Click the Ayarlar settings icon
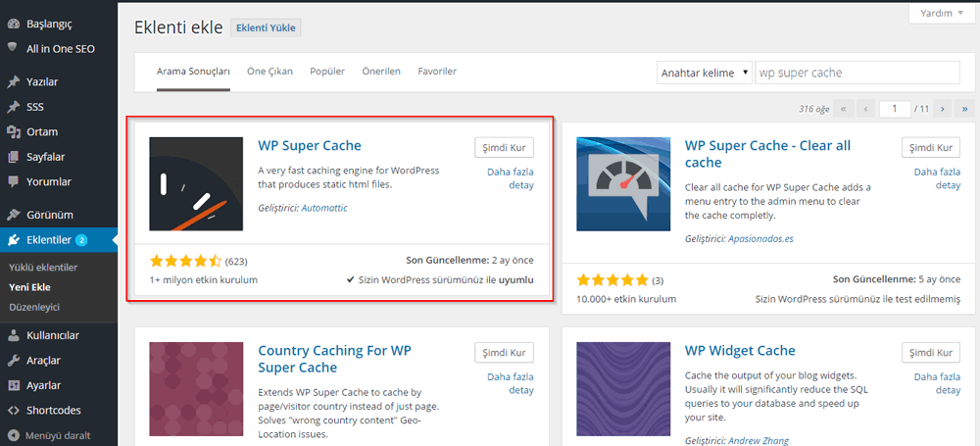 point(13,385)
